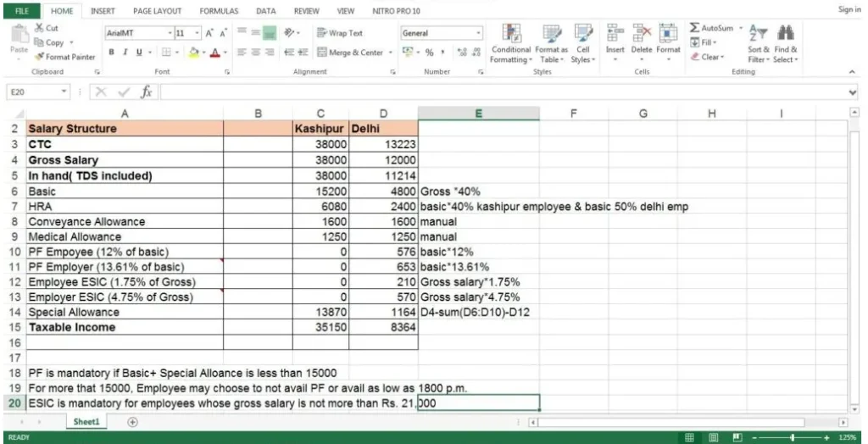Open Sort & Filter menu
Viewport: 868px width, 444px height.
click(x=758, y=44)
